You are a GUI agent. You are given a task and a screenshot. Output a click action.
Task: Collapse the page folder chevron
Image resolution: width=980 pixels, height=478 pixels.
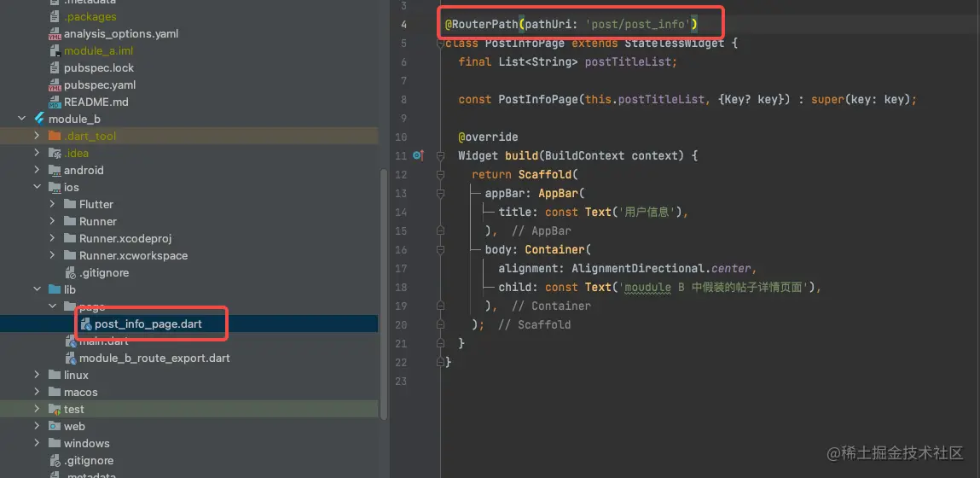pos(53,306)
